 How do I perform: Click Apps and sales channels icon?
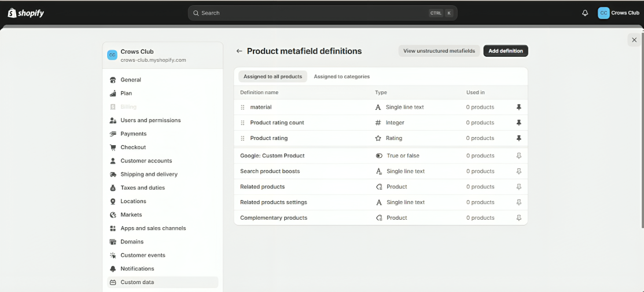click(113, 228)
